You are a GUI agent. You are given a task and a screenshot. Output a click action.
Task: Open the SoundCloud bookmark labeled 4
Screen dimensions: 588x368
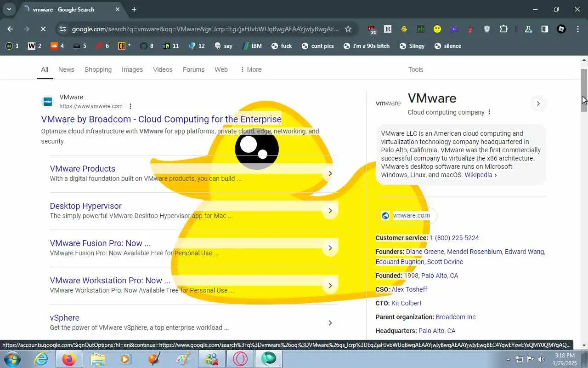[57, 46]
